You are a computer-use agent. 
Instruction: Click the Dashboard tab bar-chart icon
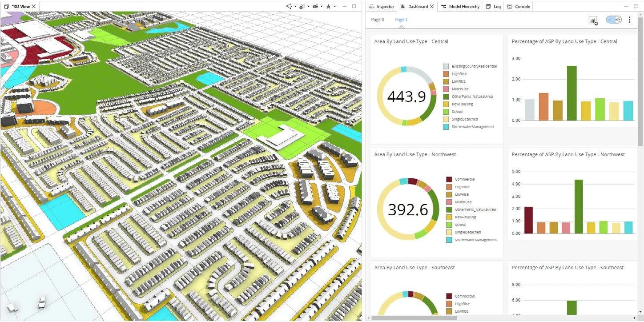click(402, 6)
